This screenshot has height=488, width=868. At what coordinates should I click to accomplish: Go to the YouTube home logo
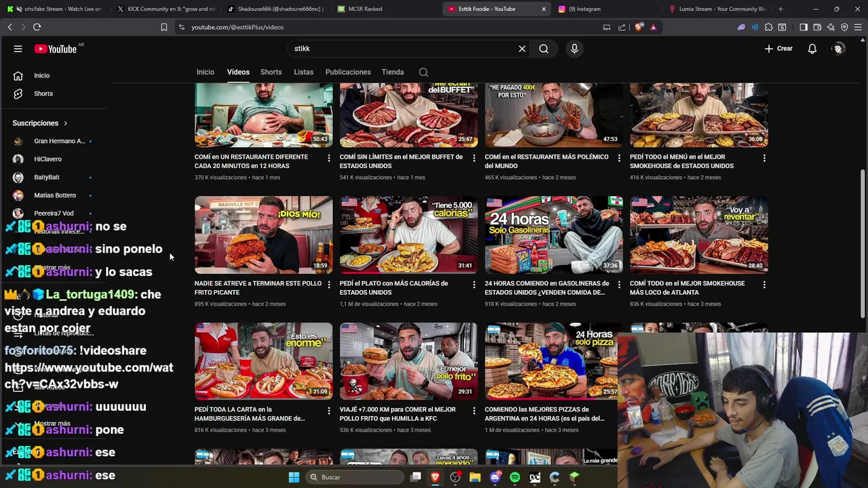56,49
